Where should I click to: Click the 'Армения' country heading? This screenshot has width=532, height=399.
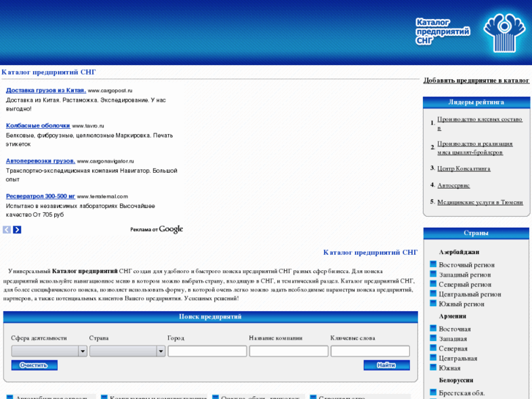[452, 316]
